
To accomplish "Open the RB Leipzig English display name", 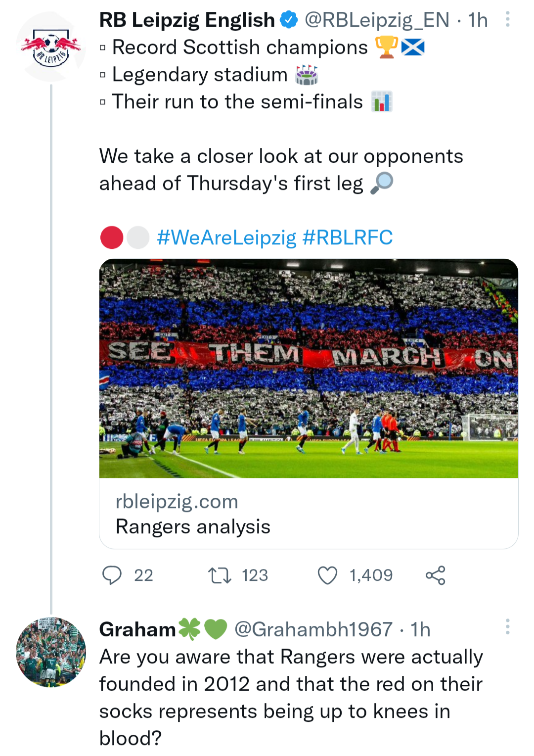I will 187,20.
